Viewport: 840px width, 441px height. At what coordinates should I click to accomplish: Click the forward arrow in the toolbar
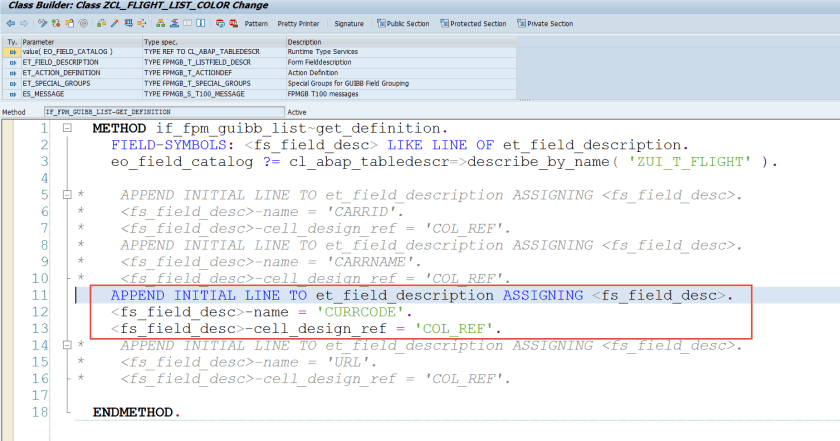[x=21, y=23]
